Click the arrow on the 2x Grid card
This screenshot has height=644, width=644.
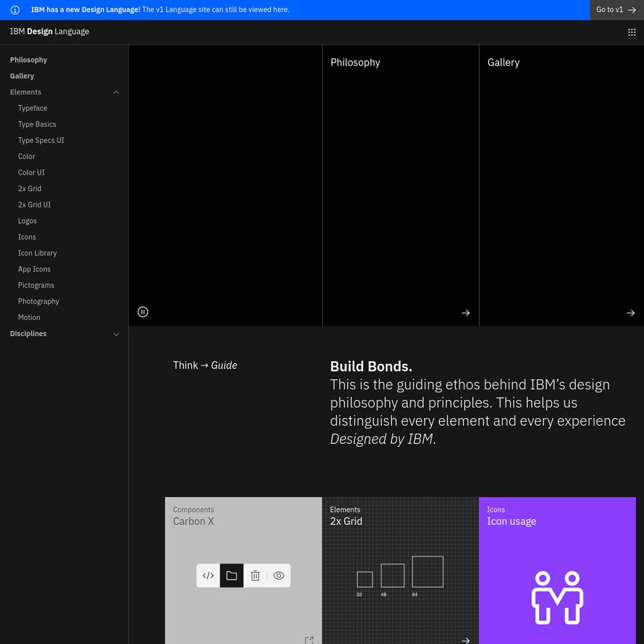click(466, 640)
